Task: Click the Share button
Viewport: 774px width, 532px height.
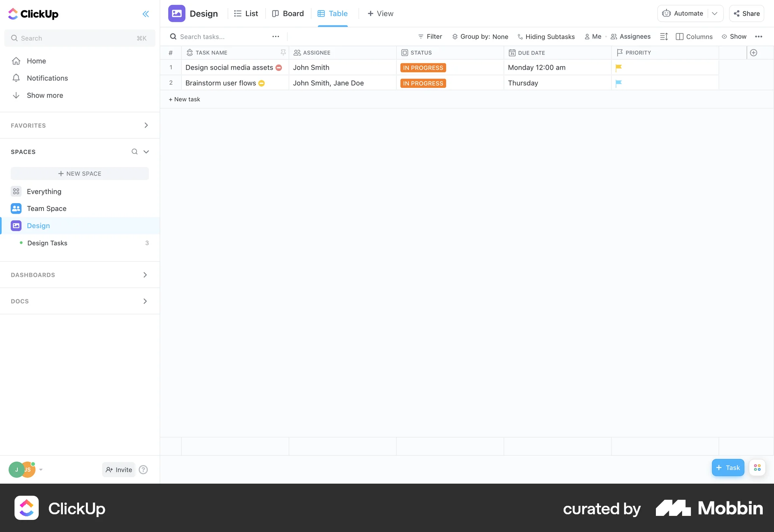Action: coord(747,14)
